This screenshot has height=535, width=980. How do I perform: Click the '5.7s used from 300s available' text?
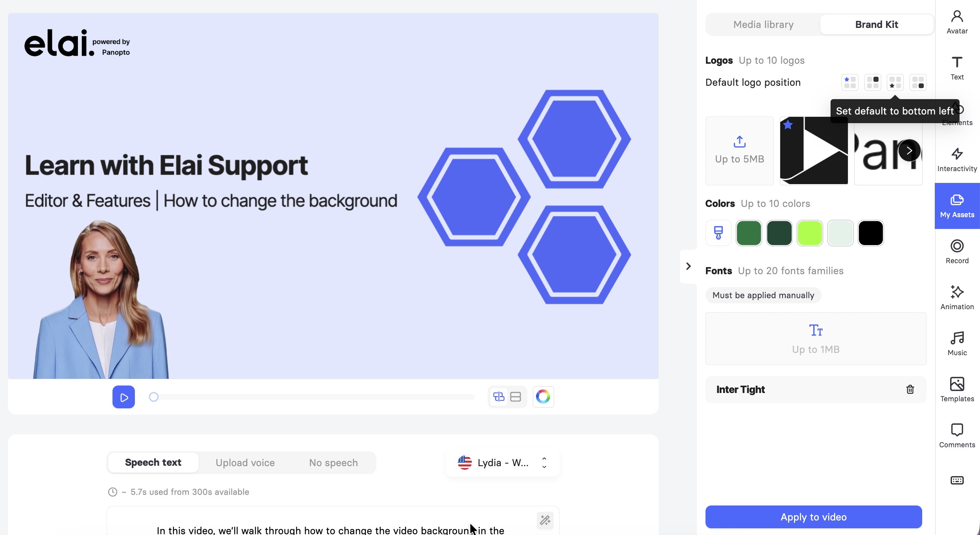tap(190, 492)
